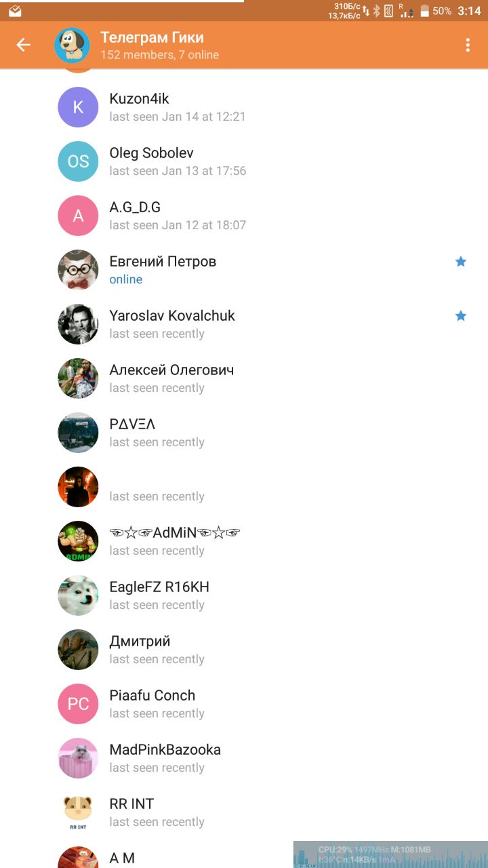Open the group avatar with the dog picture
The image size is (488, 868).
click(x=72, y=45)
